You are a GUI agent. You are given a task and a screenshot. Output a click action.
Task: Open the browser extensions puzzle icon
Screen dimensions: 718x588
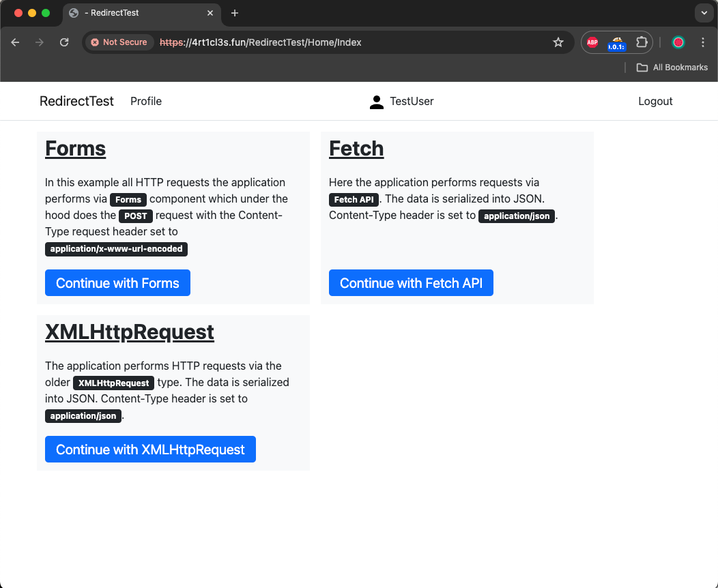(x=642, y=42)
